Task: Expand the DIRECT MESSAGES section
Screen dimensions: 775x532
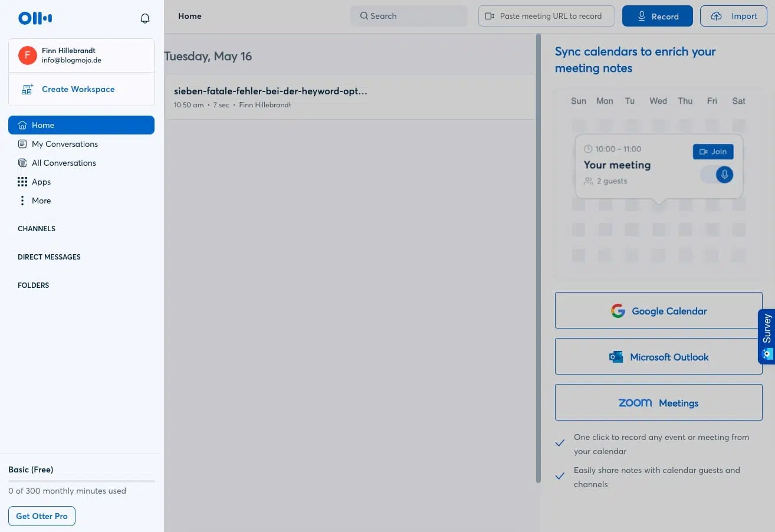Action: [x=49, y=257]
